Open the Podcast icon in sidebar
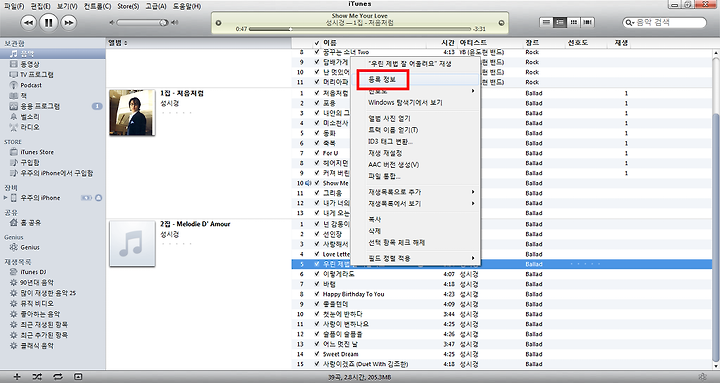 (x=14, y=85)
